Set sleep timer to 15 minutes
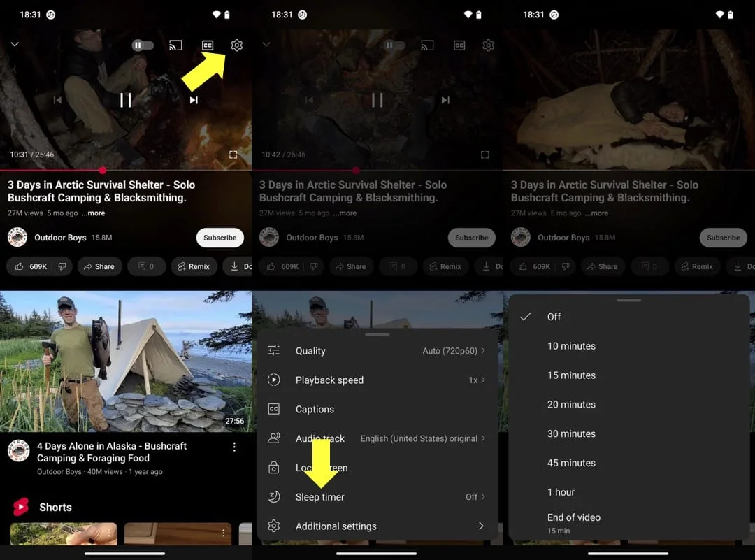 click(x=629, y=375)
